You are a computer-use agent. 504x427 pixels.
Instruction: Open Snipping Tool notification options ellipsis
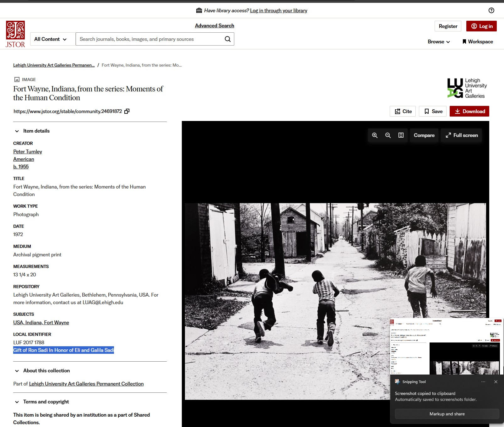[483, 382]
